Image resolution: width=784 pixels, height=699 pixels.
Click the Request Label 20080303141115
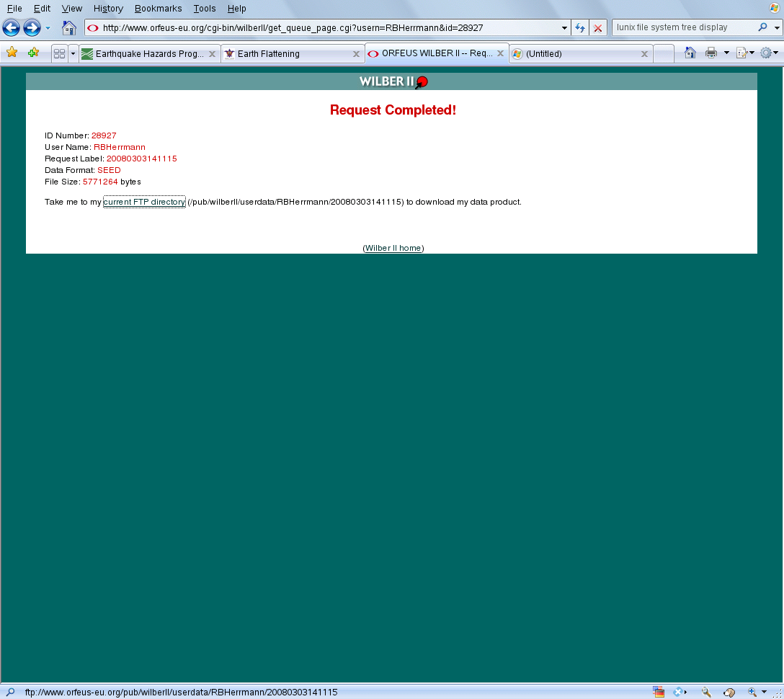point(141,159)
